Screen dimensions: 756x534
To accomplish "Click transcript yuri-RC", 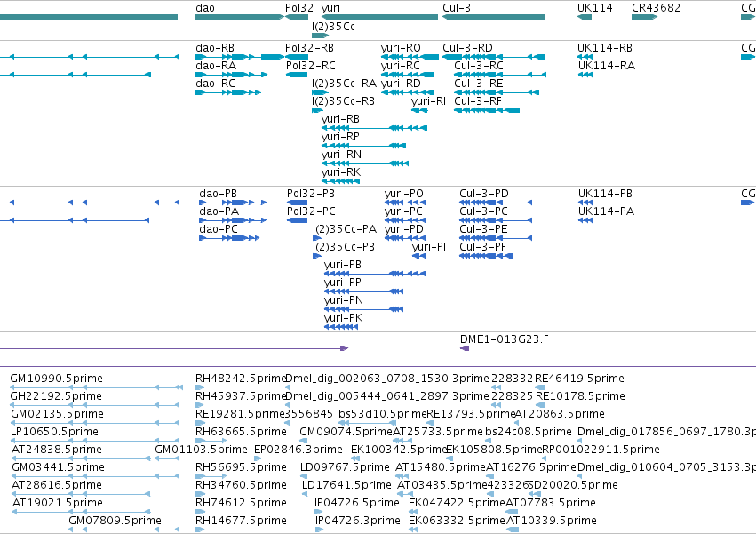I will pyautogui.click(x=400, y=66).
